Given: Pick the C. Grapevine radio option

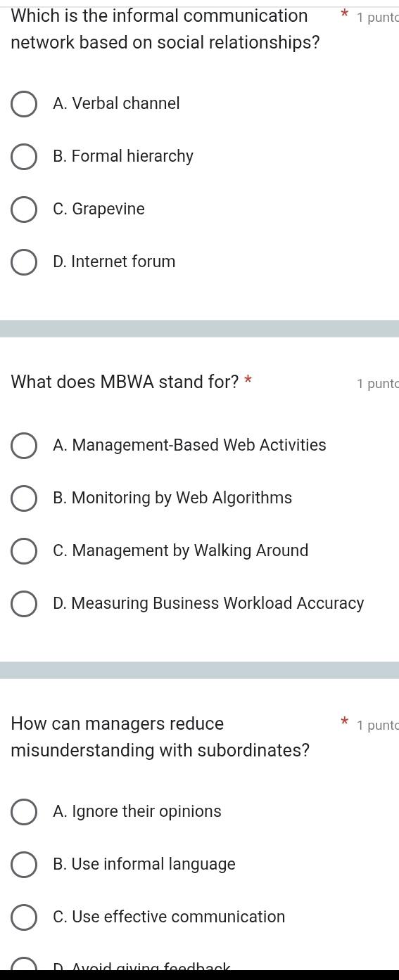Looking at the screenshot, I should pyautogui.click(x=24, y=209).
